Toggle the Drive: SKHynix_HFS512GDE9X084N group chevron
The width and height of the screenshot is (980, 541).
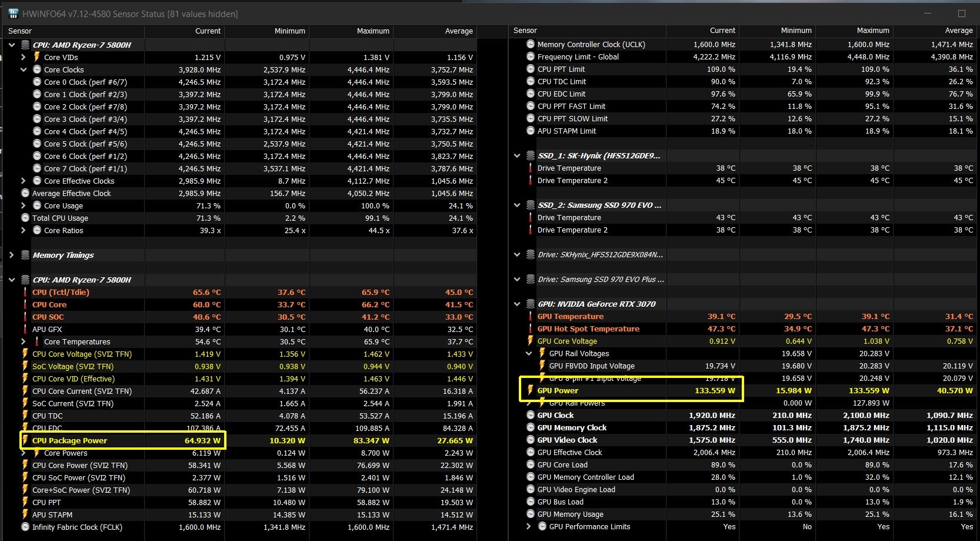517,254
